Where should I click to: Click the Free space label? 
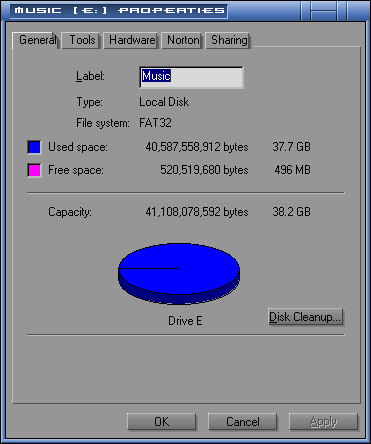pos(76,170)
